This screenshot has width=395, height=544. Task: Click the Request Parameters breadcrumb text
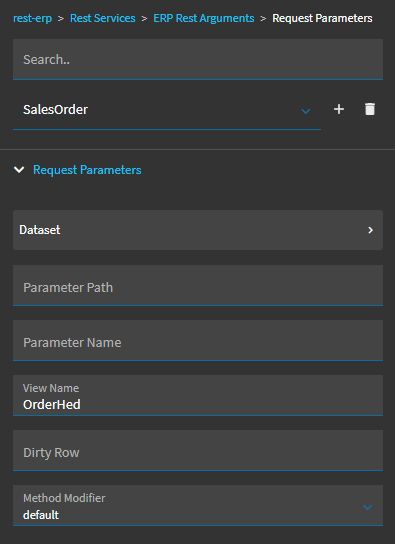(322, 18)
